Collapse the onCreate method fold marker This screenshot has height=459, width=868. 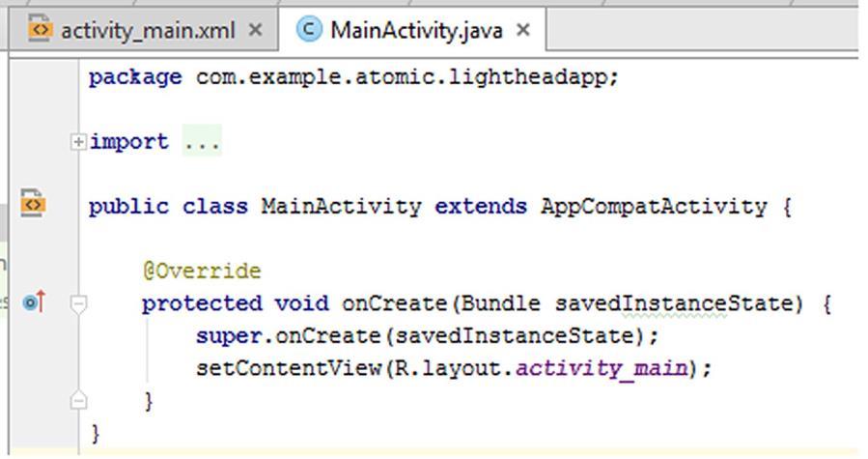point(78,303)
